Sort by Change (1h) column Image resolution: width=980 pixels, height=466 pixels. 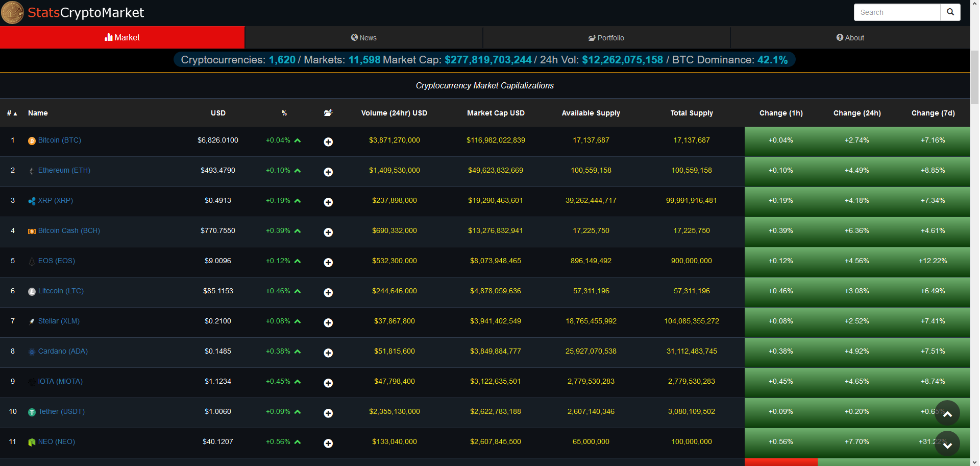[781, 113]
